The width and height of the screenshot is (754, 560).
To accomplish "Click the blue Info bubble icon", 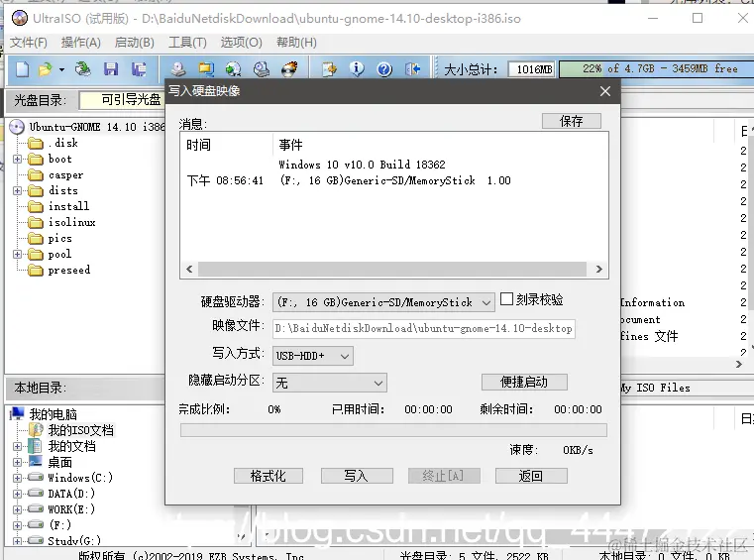I will point(357,69).
